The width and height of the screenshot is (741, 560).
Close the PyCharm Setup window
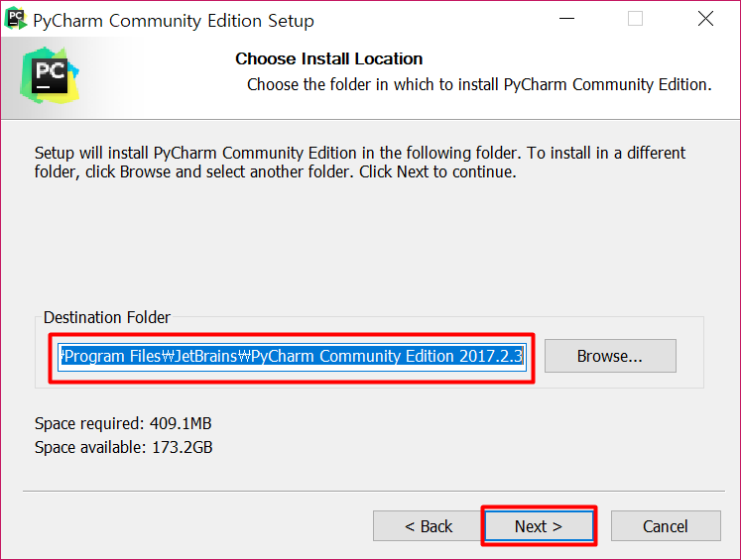point(705,19)
